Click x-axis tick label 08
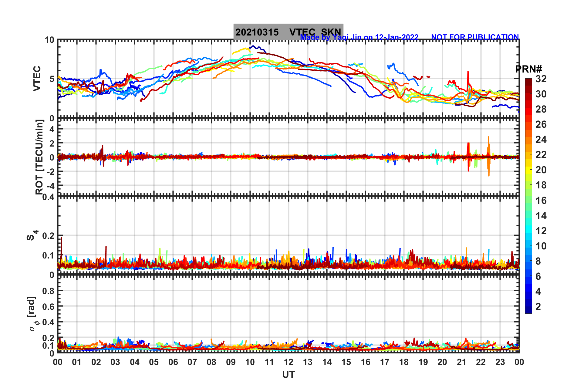 coord(211,362)
